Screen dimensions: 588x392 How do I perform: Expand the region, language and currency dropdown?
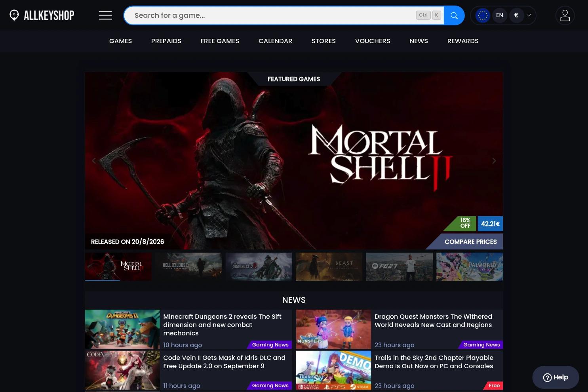(x=529, y=15)
